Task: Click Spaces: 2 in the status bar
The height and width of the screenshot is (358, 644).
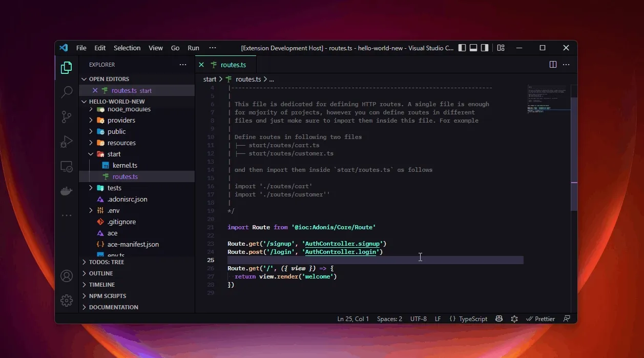Action: click(x=389, y=319)
